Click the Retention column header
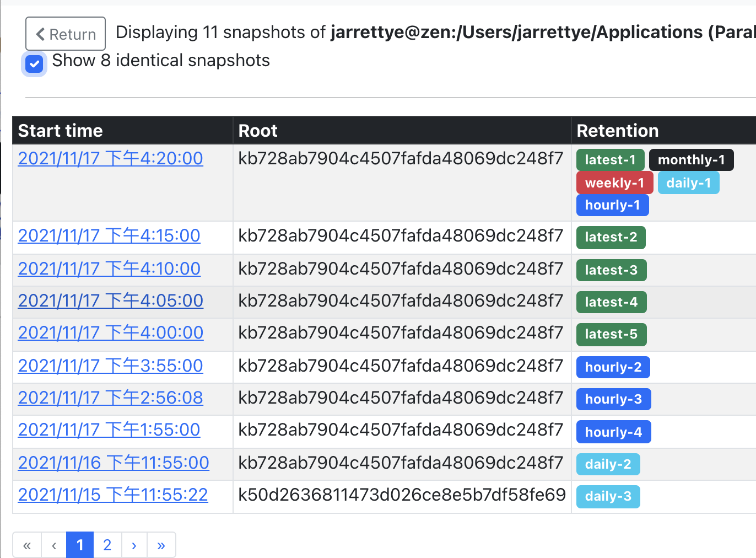 [x=617, y=131]
